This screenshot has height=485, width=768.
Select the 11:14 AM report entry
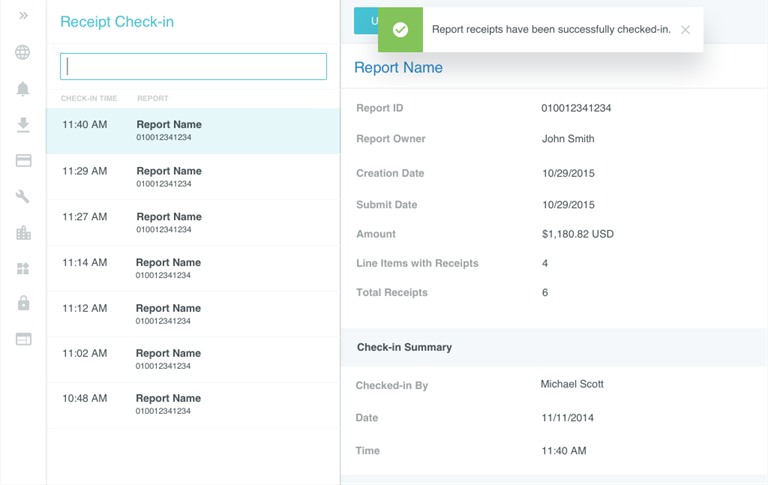tap(193, 268)
